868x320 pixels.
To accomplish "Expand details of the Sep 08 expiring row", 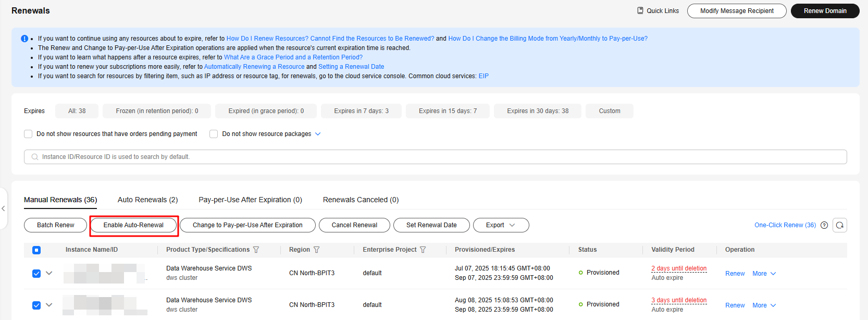I will [x=49, y=304].
